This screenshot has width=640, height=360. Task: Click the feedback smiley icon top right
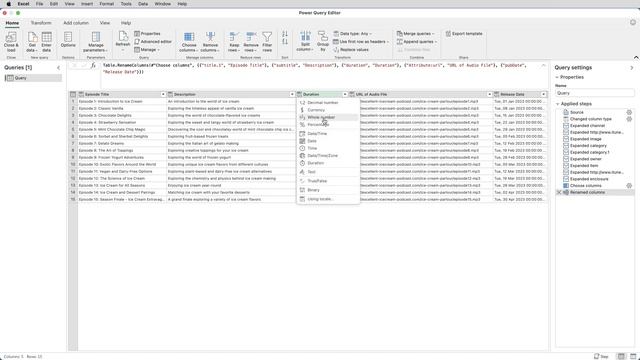(x=633, y=23)
